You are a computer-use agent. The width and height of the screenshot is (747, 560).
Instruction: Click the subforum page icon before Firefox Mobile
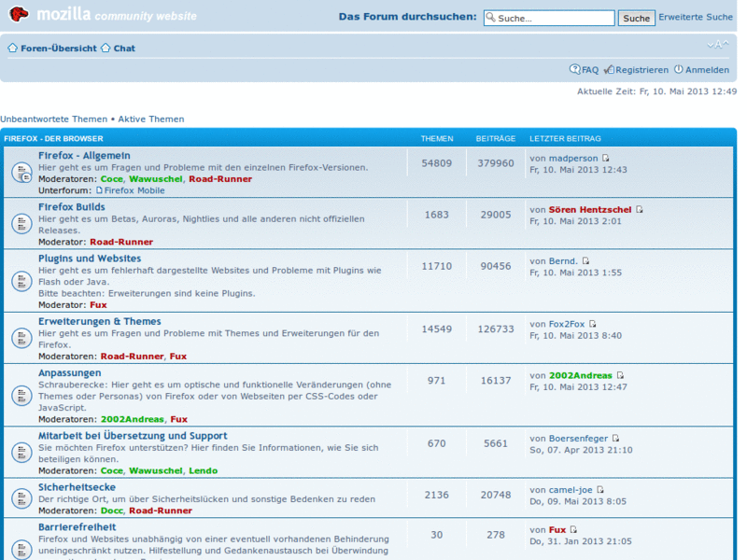pos(99,190)
